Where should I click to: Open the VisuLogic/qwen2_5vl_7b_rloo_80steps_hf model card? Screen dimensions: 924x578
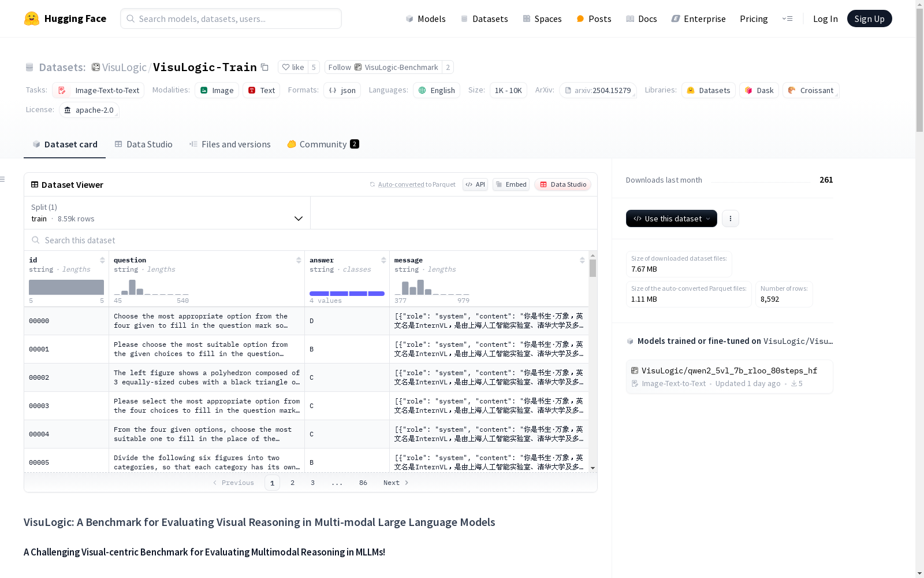729,377
